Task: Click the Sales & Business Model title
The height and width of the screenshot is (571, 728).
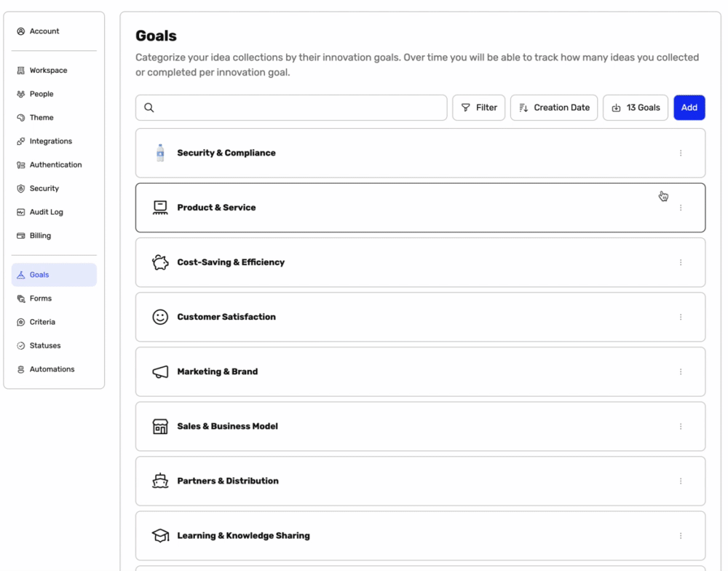Action: tap(227, 427)
